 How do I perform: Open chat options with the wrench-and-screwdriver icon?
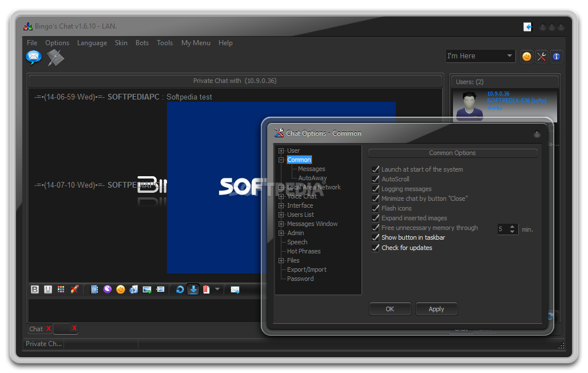(542, 57)
